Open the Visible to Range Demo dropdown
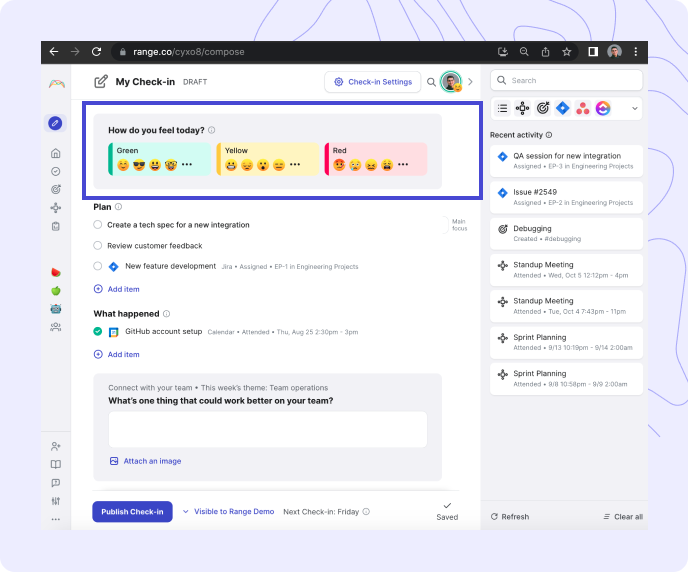The height and width of the screenshot is (572, 688). click(229, 511)
